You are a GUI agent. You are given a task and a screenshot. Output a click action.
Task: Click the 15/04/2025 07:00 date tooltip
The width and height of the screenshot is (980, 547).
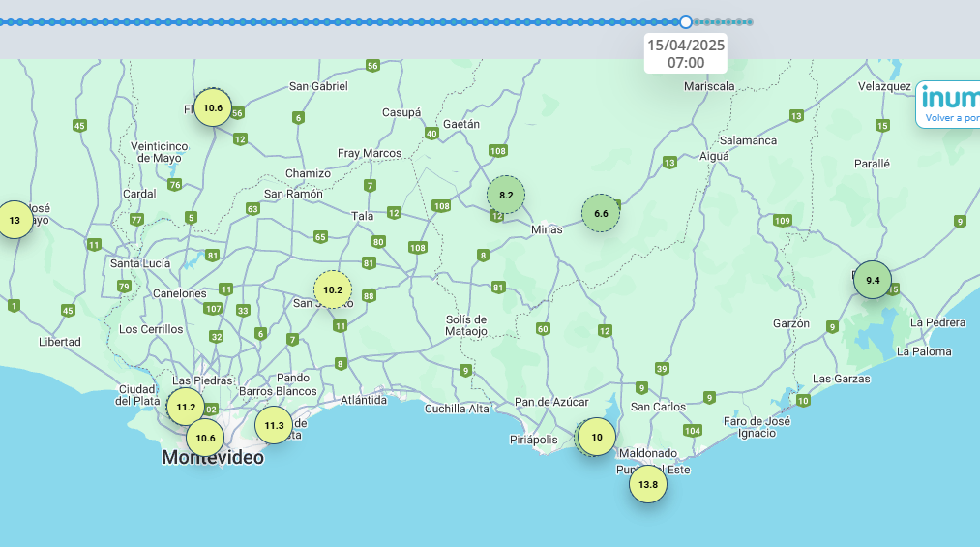(686, 54)
